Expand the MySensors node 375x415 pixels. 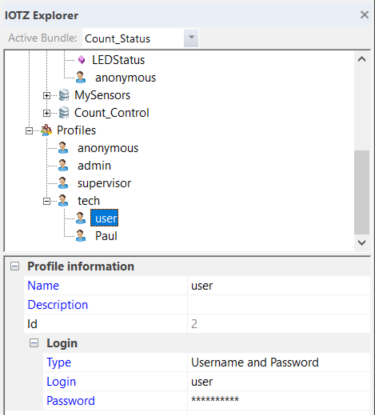tap(47, 95)
